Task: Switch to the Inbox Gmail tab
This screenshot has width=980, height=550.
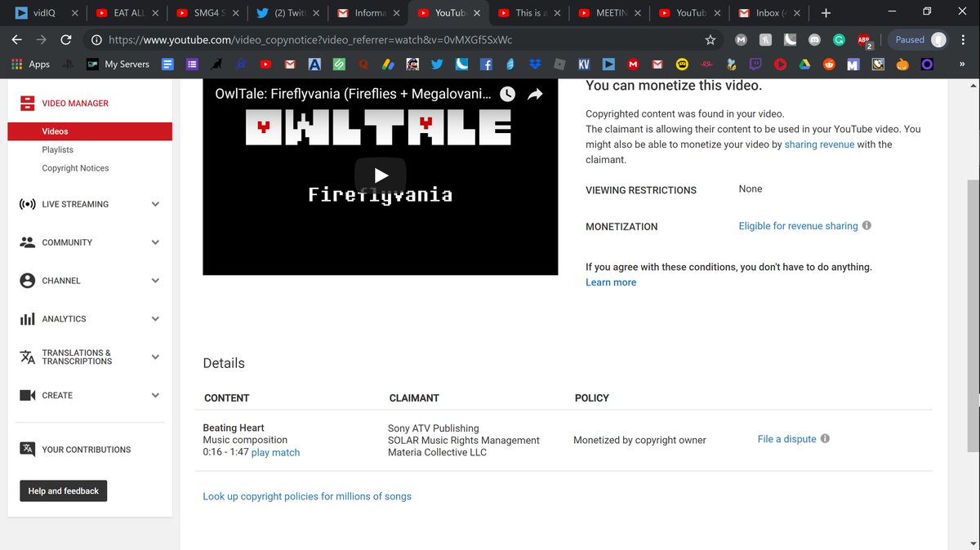Action: click(x=768, y=13)
